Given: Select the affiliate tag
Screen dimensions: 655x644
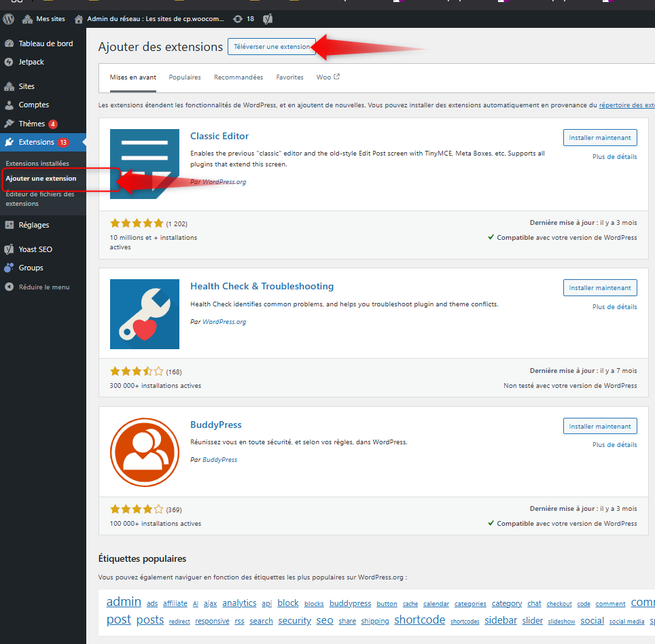Looking at the screenshot, I should [x=175, y=603].
